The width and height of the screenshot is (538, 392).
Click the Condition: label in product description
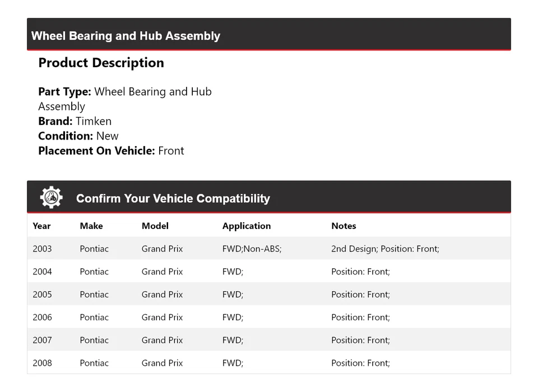[66, 136]
